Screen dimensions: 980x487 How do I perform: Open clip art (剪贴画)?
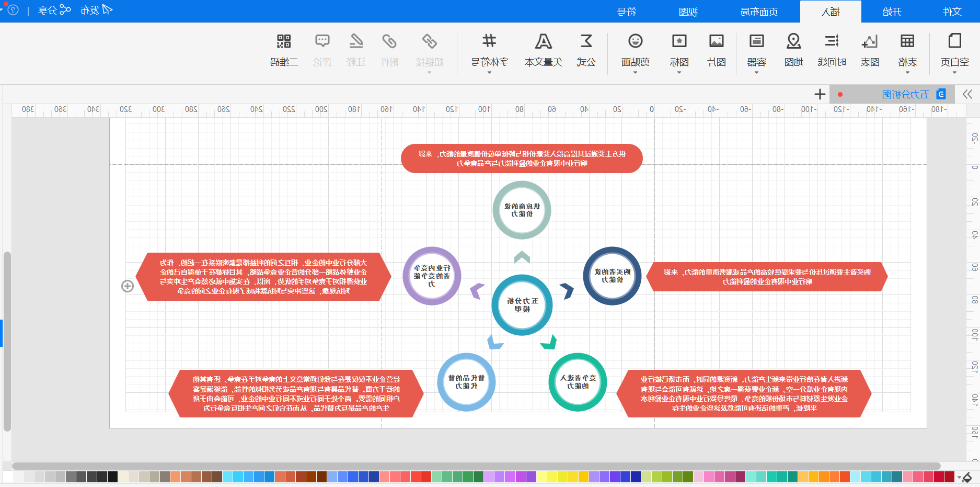[x=635, y=51]
